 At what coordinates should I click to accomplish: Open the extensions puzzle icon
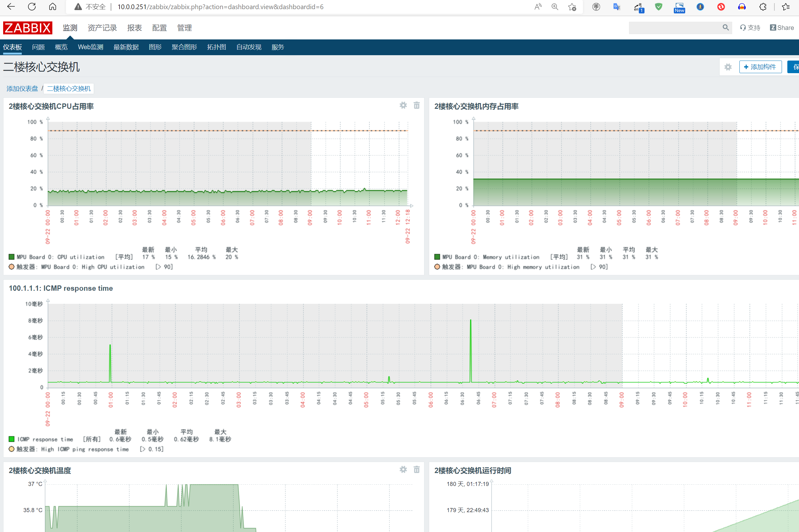pos(763,7)
